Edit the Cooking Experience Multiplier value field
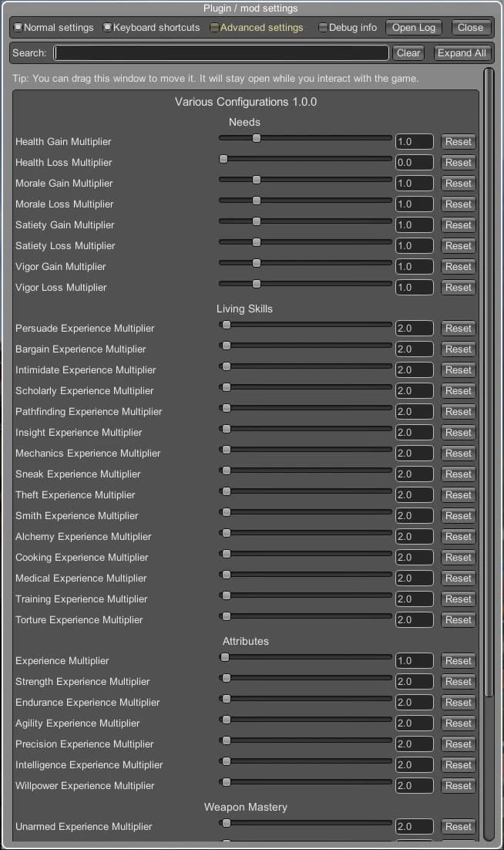 pyautogui.click(x=414, y=558)
